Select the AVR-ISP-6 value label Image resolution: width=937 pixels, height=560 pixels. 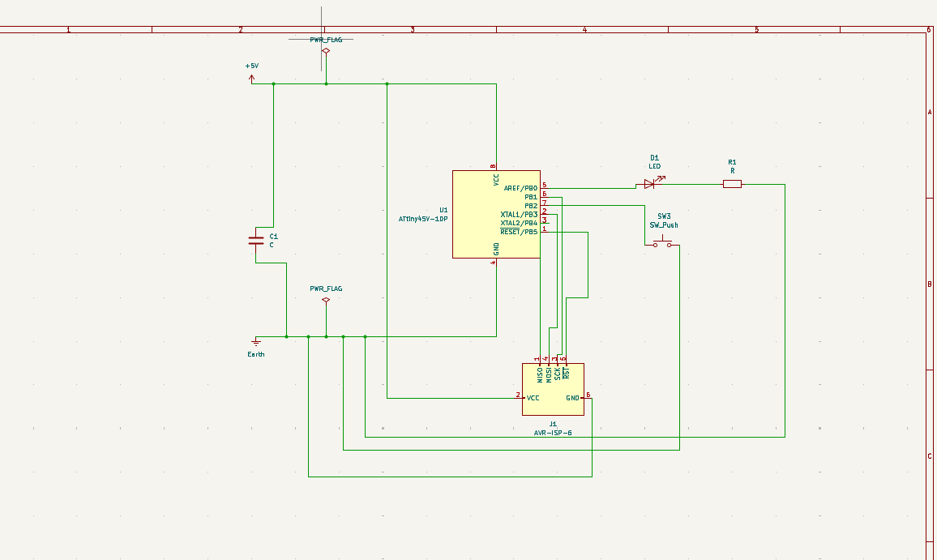pyautogui.click(x=553, y=433)
